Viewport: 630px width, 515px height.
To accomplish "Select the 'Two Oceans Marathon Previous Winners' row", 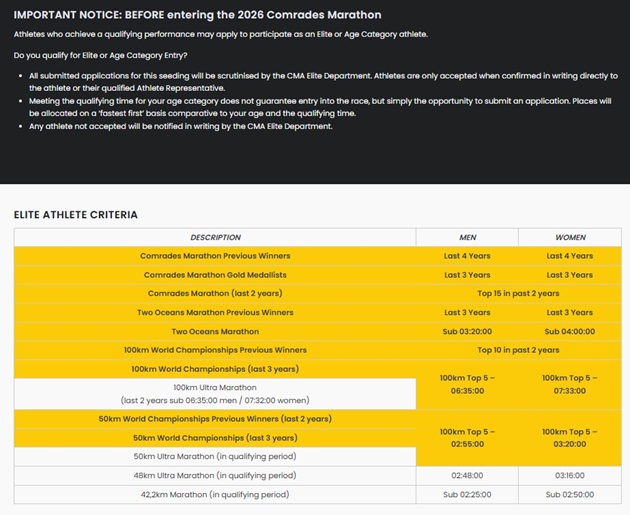I will (x=215, y=313).
